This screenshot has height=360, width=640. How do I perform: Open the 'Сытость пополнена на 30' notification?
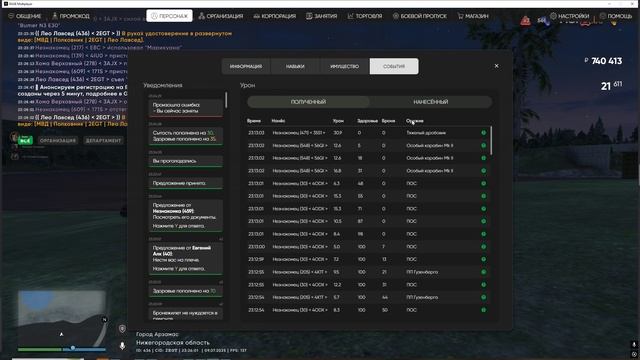coord(186,136)
